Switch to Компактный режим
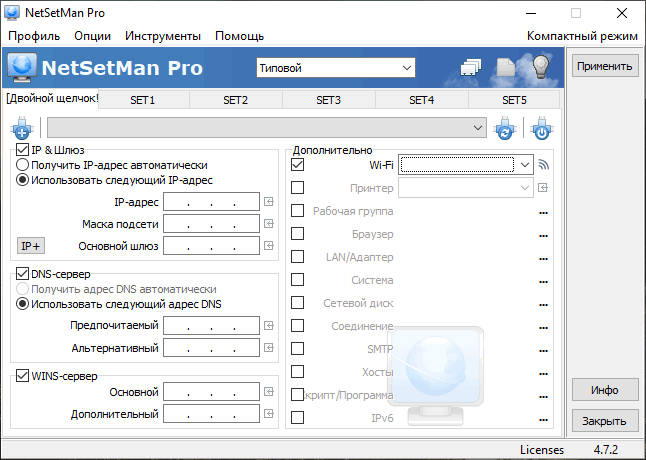The width and height of the screenshot is (646, 460). pos(582,35)
